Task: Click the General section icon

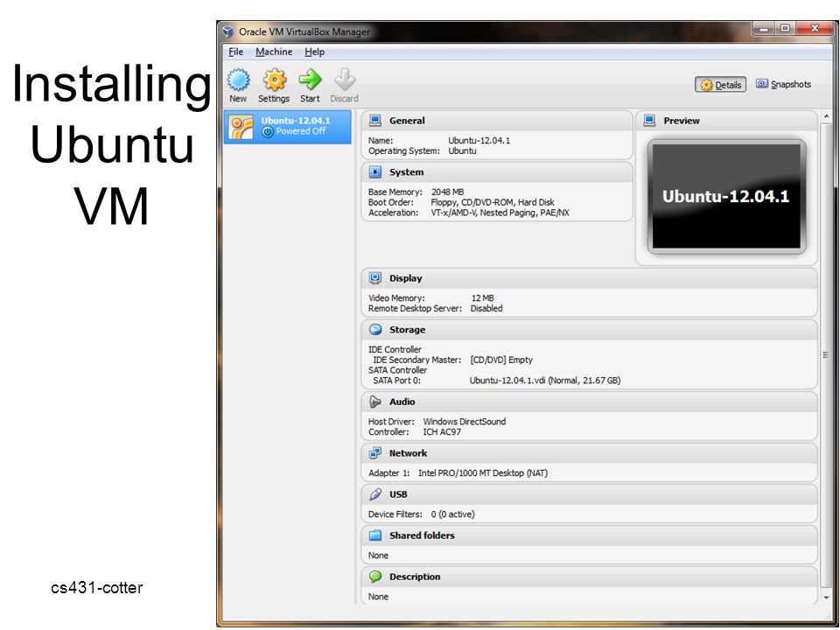Action: (x=375, y=121)
